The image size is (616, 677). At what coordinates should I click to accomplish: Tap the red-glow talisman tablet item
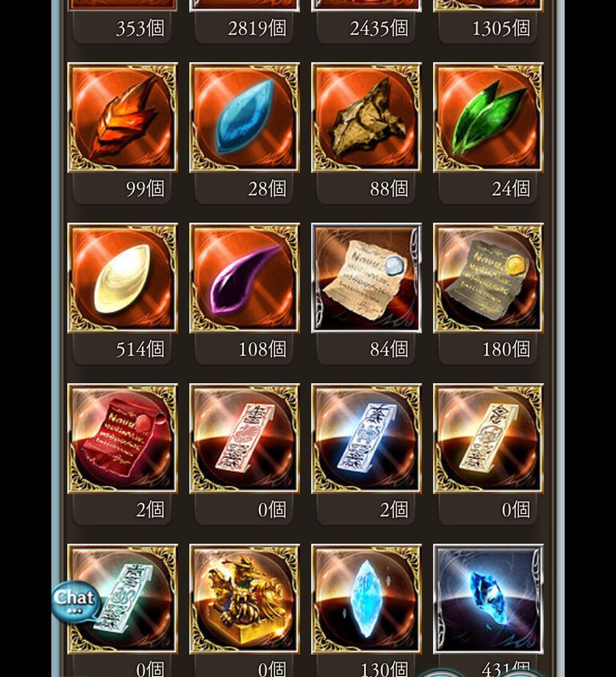tap(244, 439)
